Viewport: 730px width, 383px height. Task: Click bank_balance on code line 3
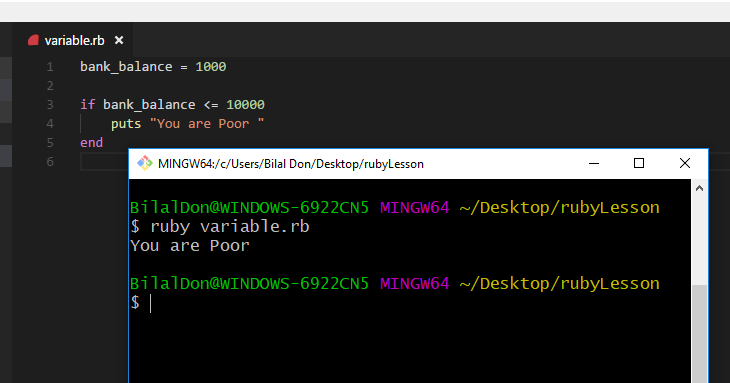click(149, 105)
